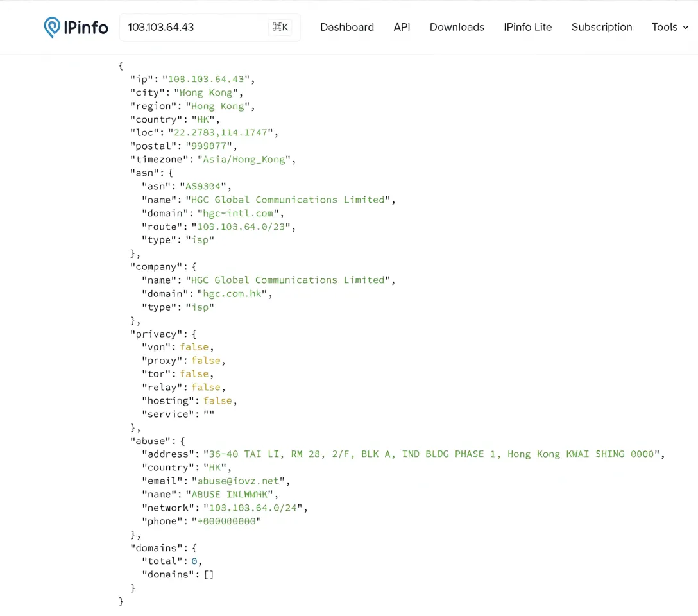Viewport: 698px width, 616px height.
Task: Navigate to IPinfo Lite
Action: [x=527, y=27]
